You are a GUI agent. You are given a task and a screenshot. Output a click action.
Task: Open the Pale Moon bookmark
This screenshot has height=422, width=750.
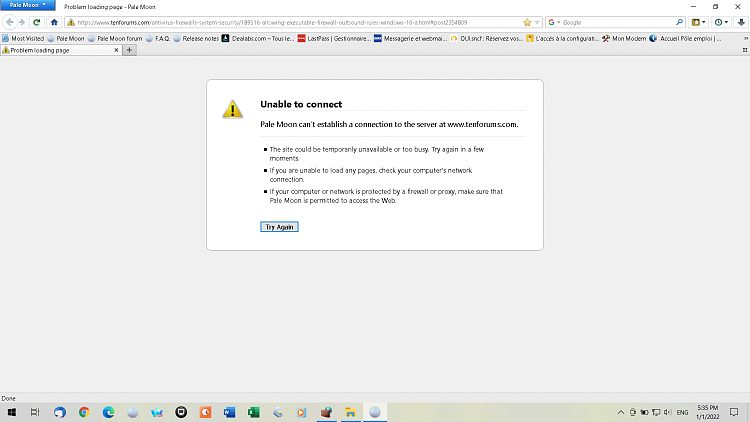point(66,38)
